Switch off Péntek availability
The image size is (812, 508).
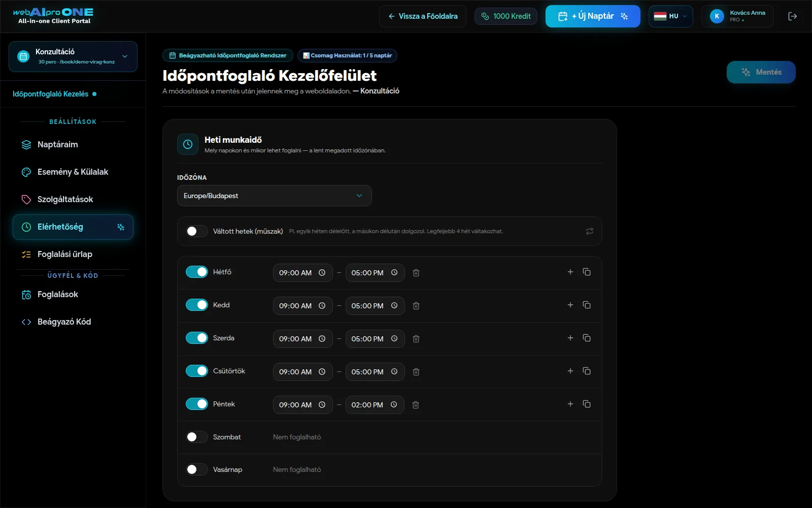pos(196,404)
